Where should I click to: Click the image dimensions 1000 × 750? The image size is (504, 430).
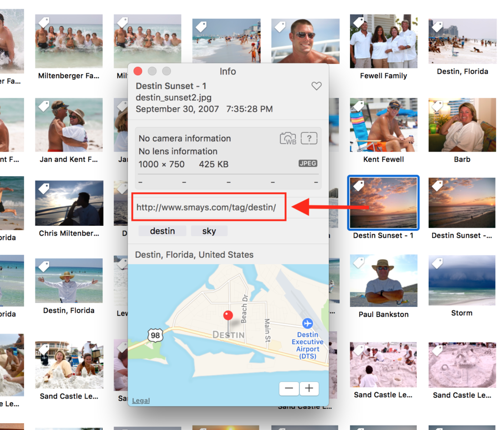[161, 164]
